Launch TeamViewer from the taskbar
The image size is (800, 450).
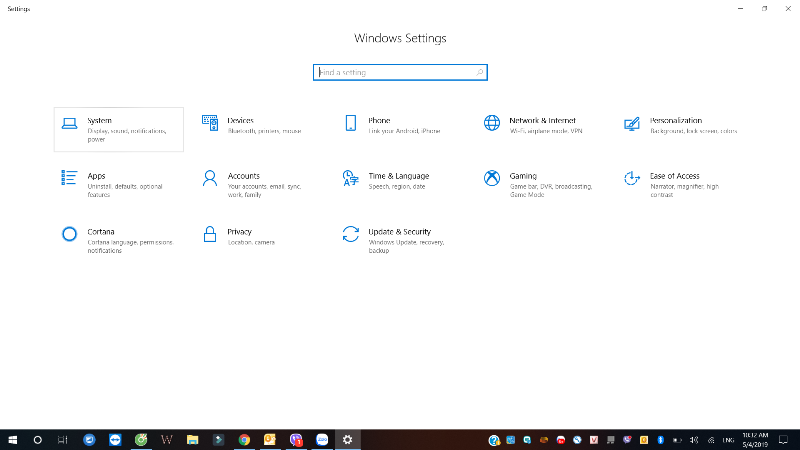[115, 440]
